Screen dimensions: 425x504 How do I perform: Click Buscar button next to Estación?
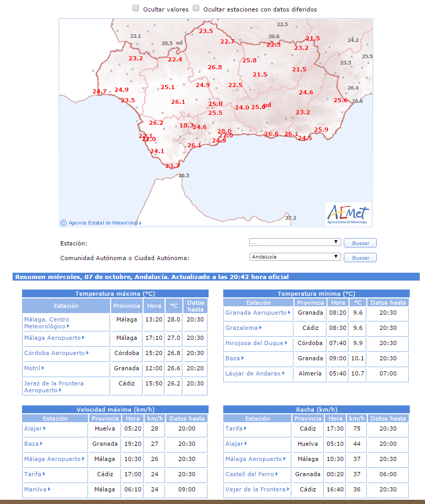(x=360, y=243)
